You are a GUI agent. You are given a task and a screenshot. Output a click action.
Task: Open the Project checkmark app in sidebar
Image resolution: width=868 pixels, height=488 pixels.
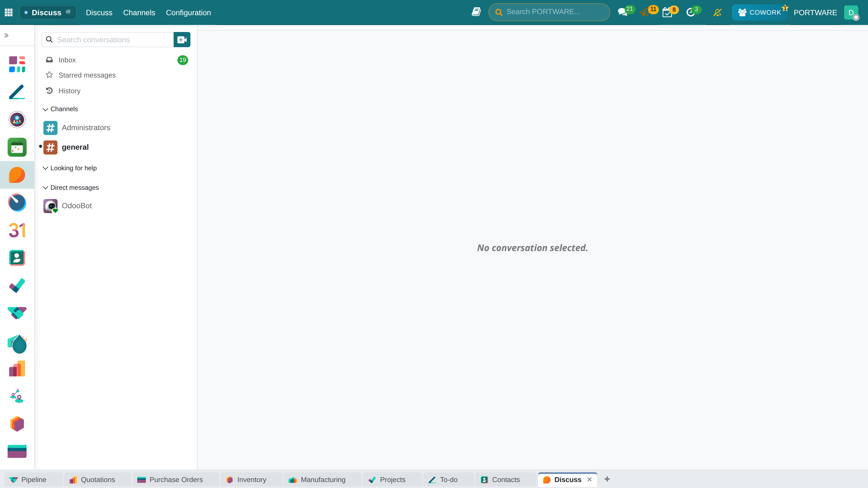coord(17,285)
